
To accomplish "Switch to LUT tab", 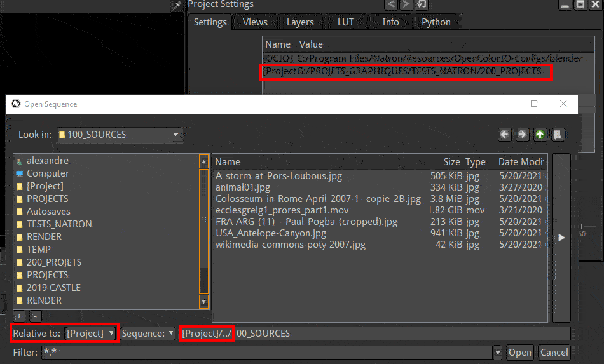I will (345, 22).
